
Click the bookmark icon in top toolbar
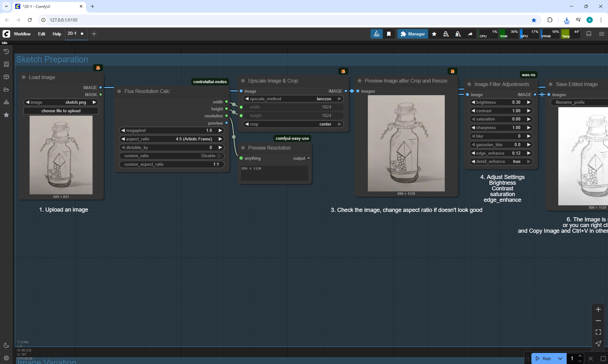[389, 34]
